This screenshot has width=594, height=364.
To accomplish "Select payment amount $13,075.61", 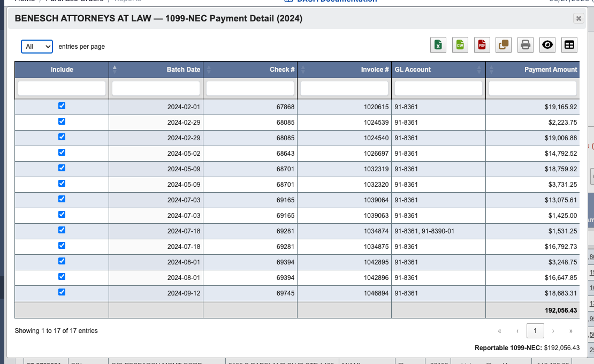I will [x=532, y=200].
